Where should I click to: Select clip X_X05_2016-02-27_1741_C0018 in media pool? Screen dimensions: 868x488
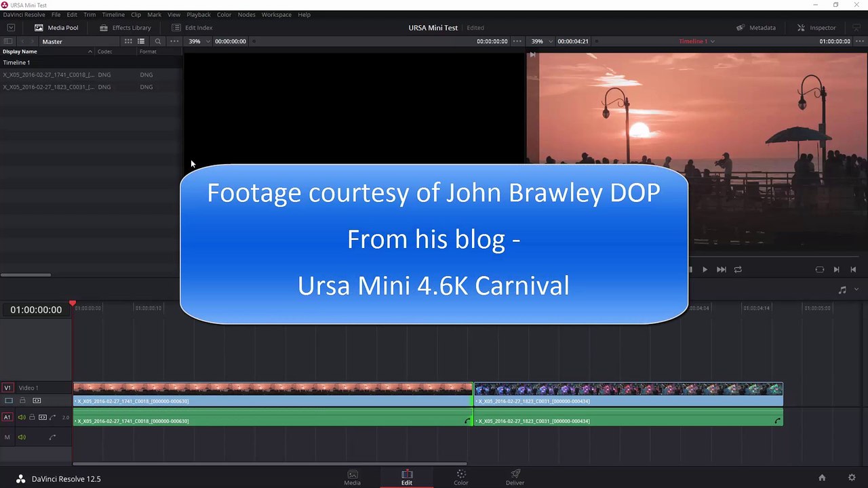click(x=91, y=75)
